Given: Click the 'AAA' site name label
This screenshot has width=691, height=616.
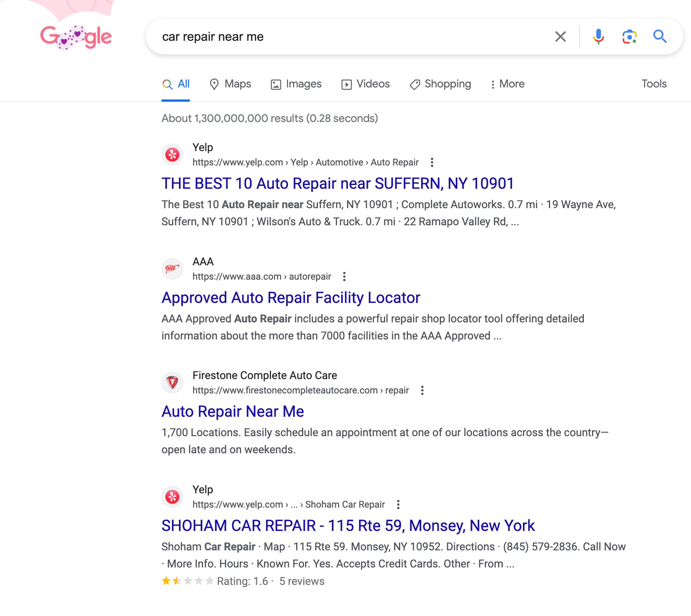Looking at the screenshot, I should (x=203, y=261).
